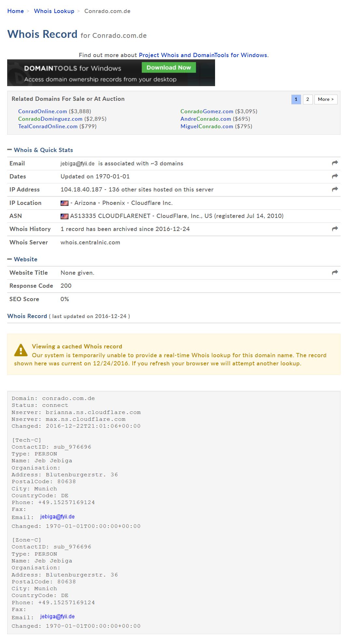Screen dimensions: 349x644
Task: Click '[Tech-C]' section label
Action: point(26,440)
